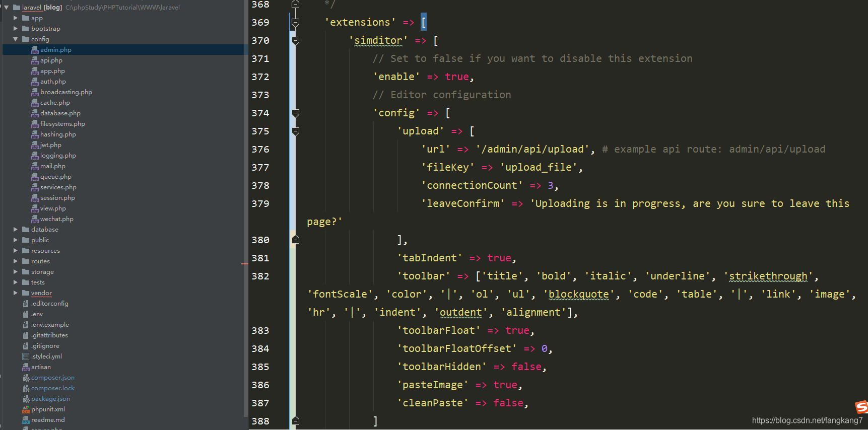Click the filesystems.php file icon
Viewport: 868px width, 430px height.
(x=35, y=124)
